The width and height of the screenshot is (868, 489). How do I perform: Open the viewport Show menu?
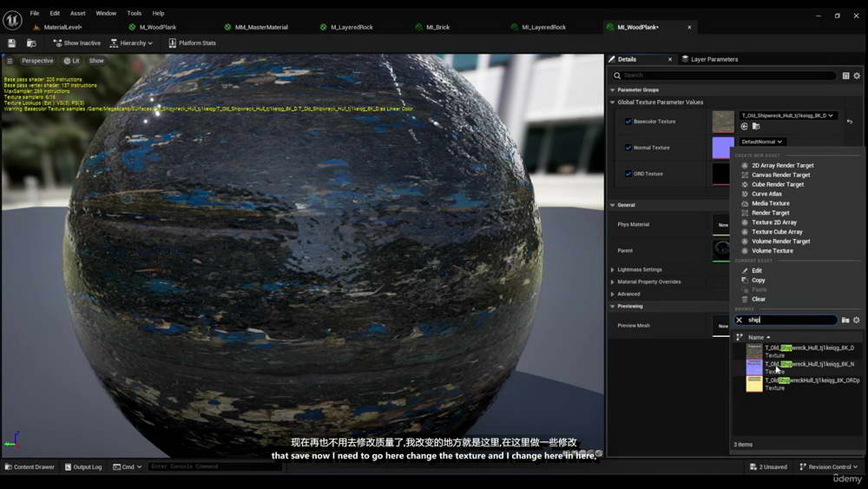point(96,61)
